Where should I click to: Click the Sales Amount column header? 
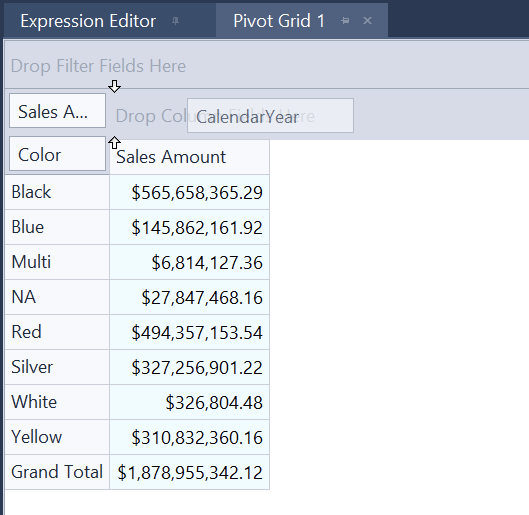coord(189,157)
